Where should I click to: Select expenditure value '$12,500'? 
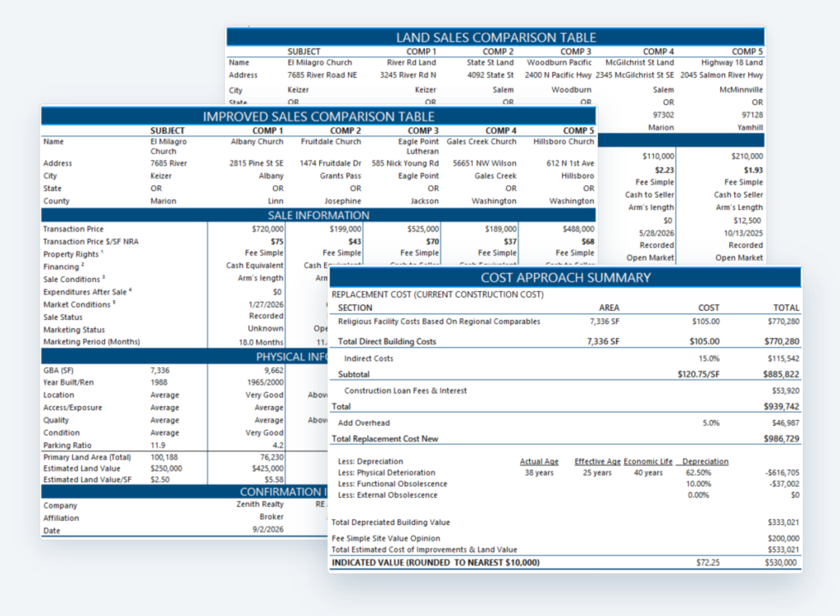click(748, 221)
